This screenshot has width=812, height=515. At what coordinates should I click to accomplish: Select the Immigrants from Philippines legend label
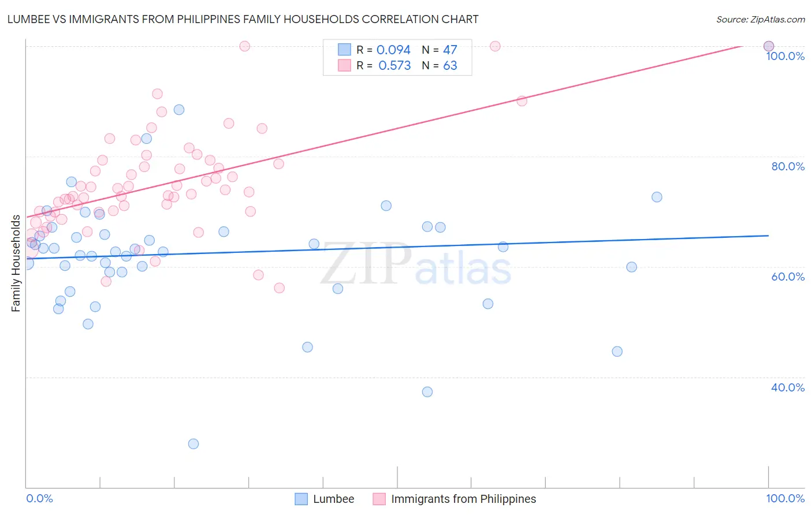click(x=463, y=499)
